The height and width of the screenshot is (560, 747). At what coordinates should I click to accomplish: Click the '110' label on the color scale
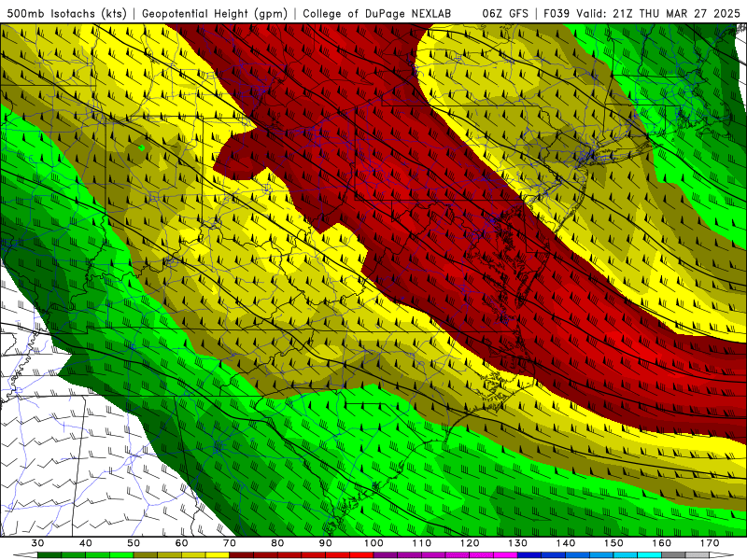click(422, 543)
